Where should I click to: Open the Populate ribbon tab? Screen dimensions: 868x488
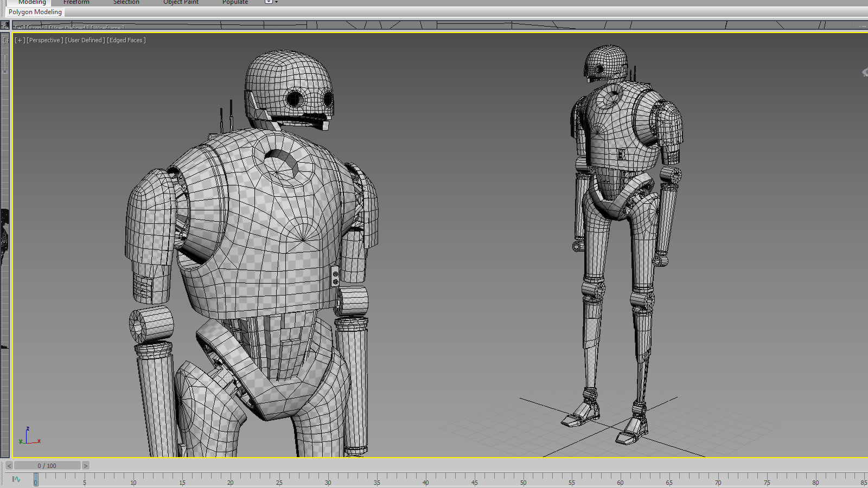coord(235,3)
